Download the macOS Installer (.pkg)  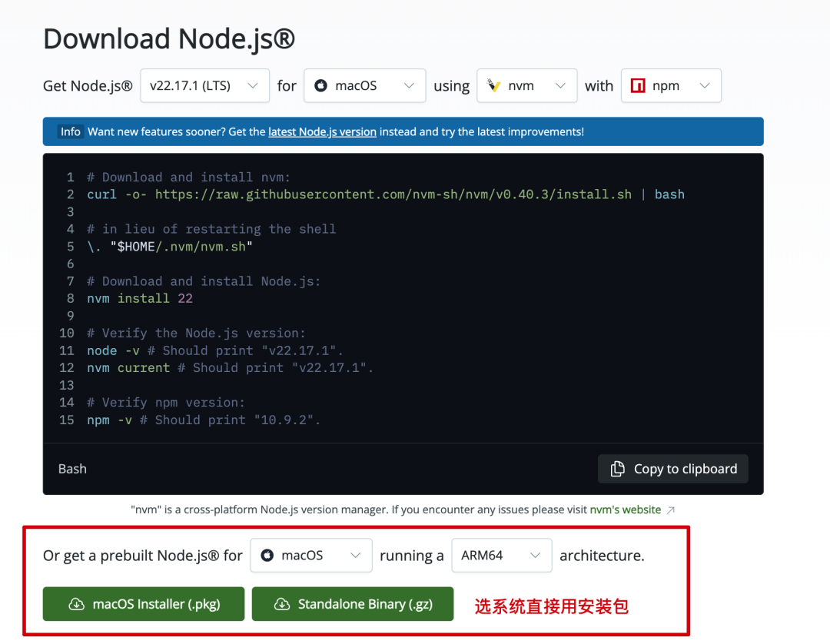coord(144,604)
